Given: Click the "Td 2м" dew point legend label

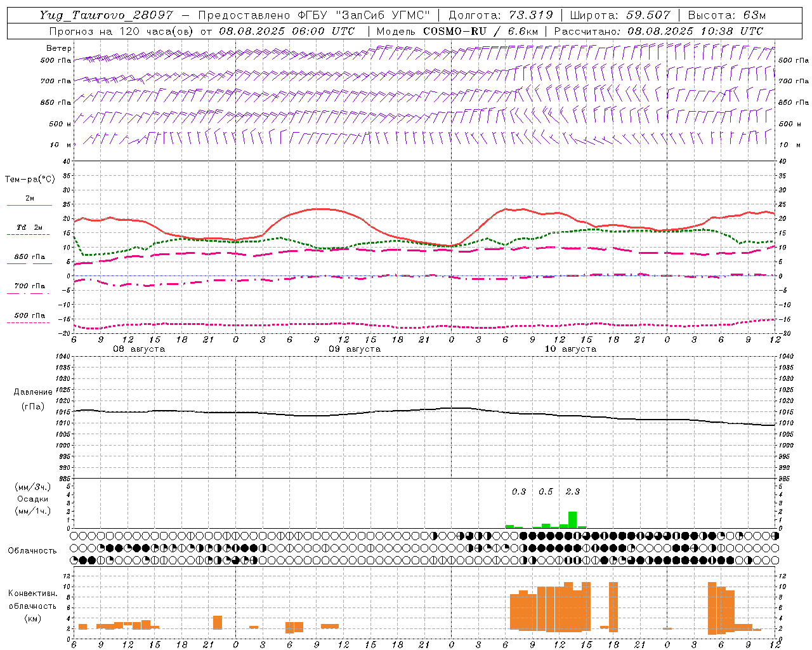Looking at the screenshot, I should 30,227.
